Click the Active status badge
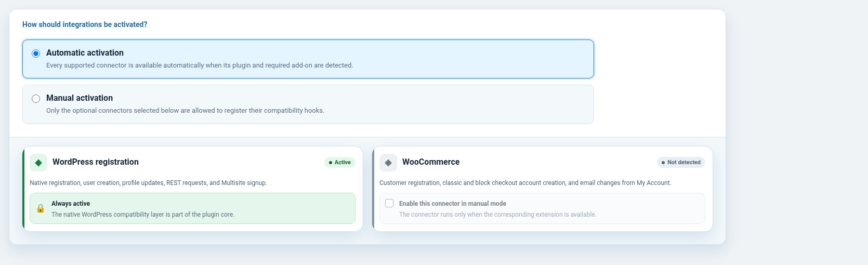The image size is (868, 265). coord(340,163)
